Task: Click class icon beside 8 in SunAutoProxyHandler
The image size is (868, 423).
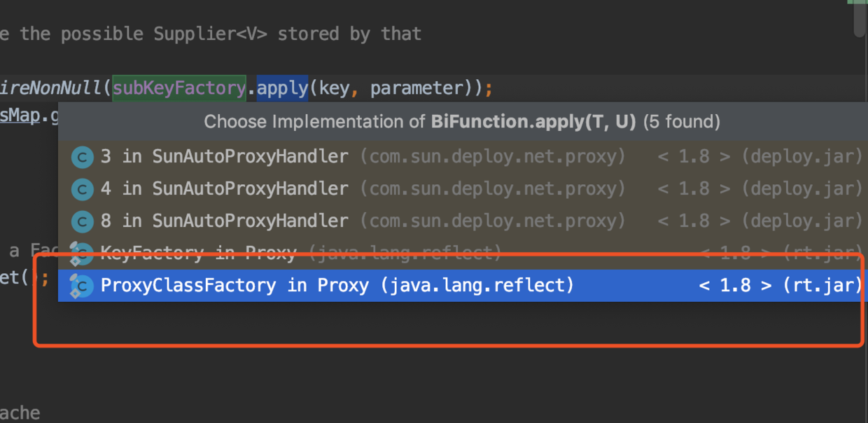Action: coord(83,221)
